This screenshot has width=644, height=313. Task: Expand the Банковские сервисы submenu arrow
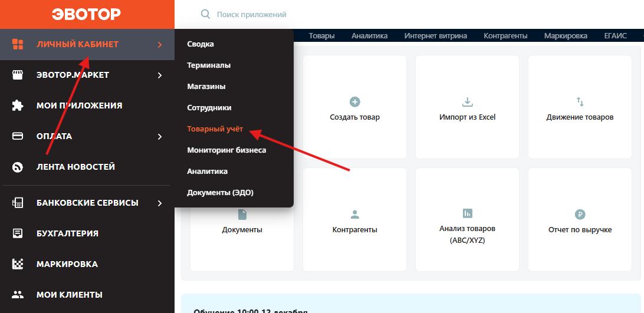(x=160, y=203)
